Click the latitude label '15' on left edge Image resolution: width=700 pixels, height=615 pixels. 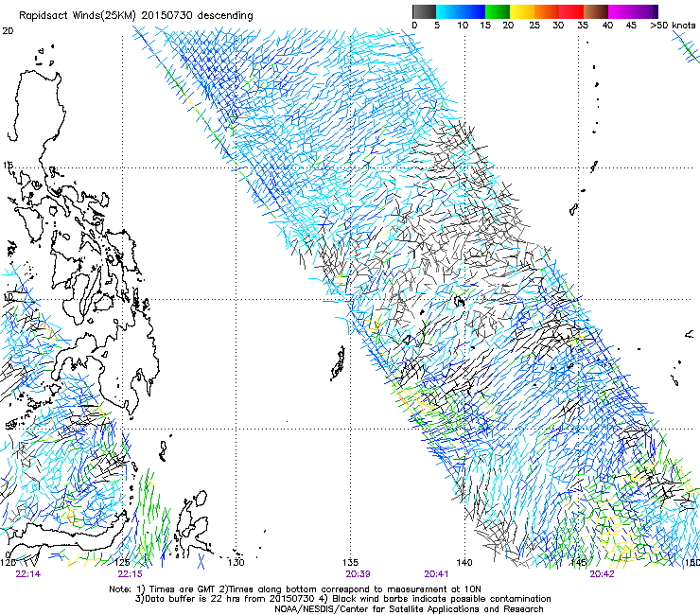point(8,166)
